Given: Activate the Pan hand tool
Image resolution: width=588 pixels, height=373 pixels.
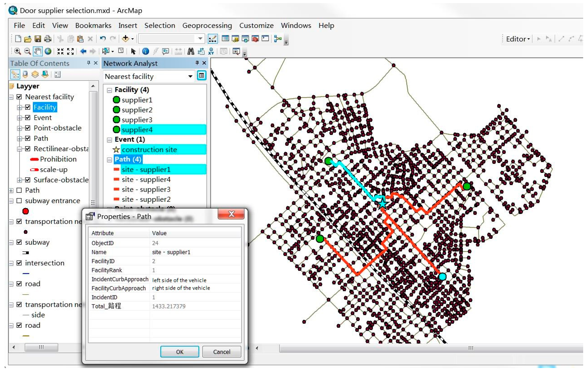Looking at the screenshot, I should [38, 51].
